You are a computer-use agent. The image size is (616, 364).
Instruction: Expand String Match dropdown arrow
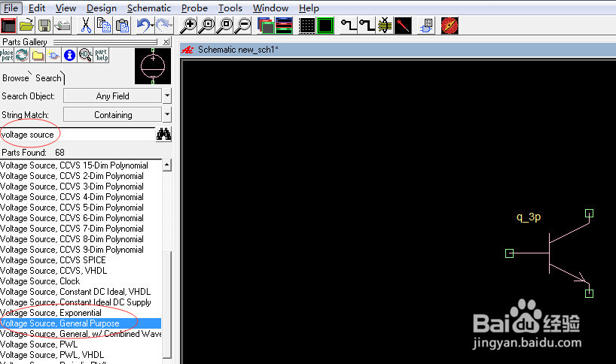click(167, 115)
